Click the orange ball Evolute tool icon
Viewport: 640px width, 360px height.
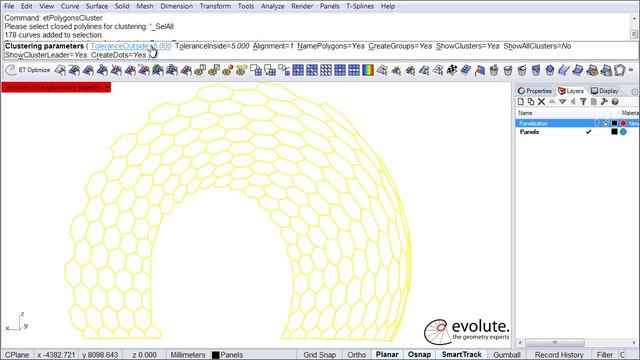(228, 70)
